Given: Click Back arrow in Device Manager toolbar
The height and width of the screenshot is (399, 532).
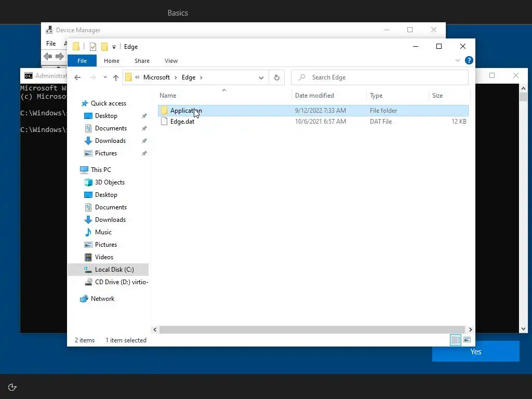Looking at the screenshot, I should [48, 56].
